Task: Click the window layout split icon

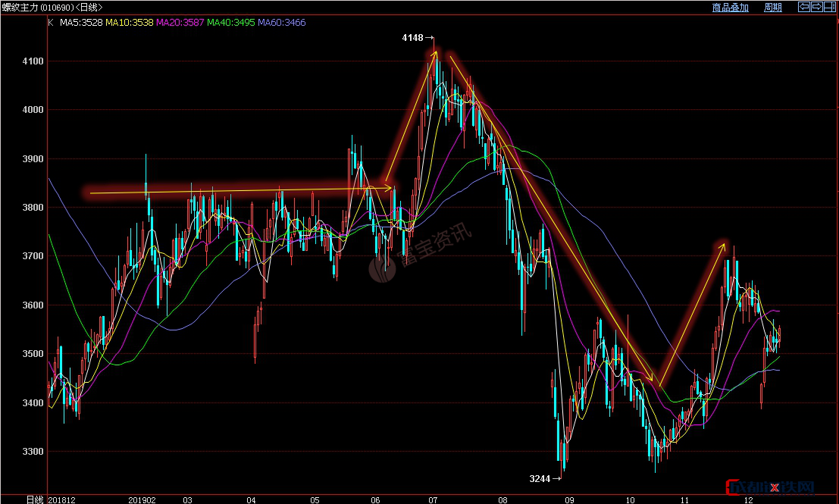Action: [x=829, y=7]
